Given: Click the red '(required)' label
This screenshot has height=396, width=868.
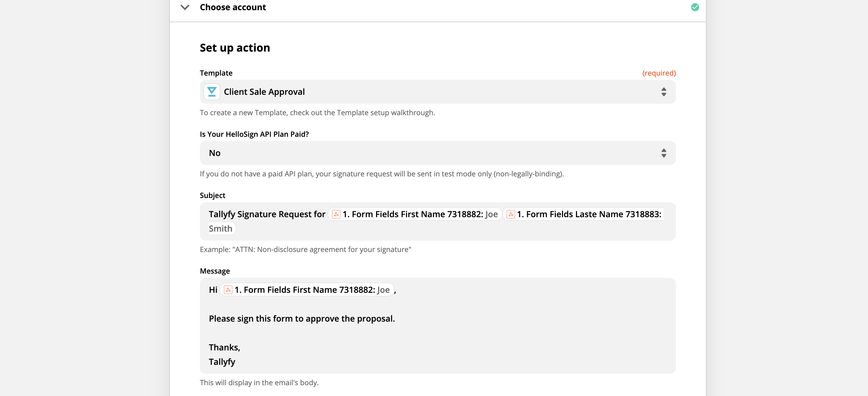Looking at the screenshot, I should (x=659, y=73).
